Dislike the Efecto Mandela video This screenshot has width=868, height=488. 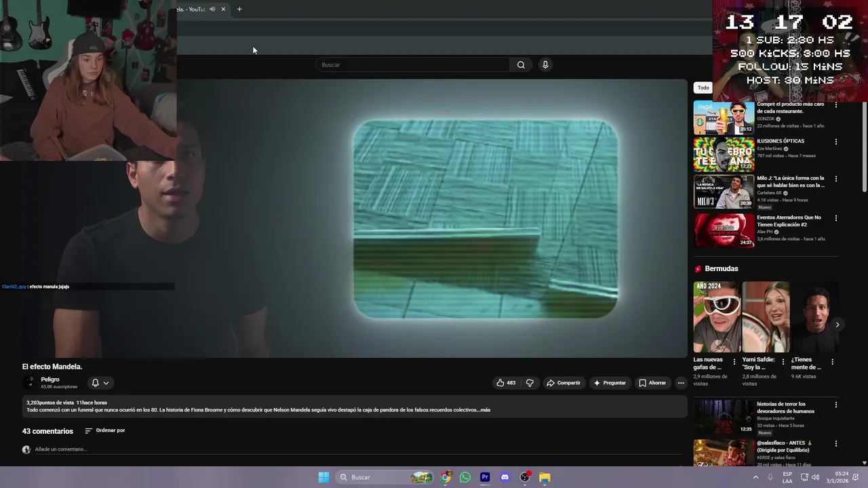tap(530, 383)
